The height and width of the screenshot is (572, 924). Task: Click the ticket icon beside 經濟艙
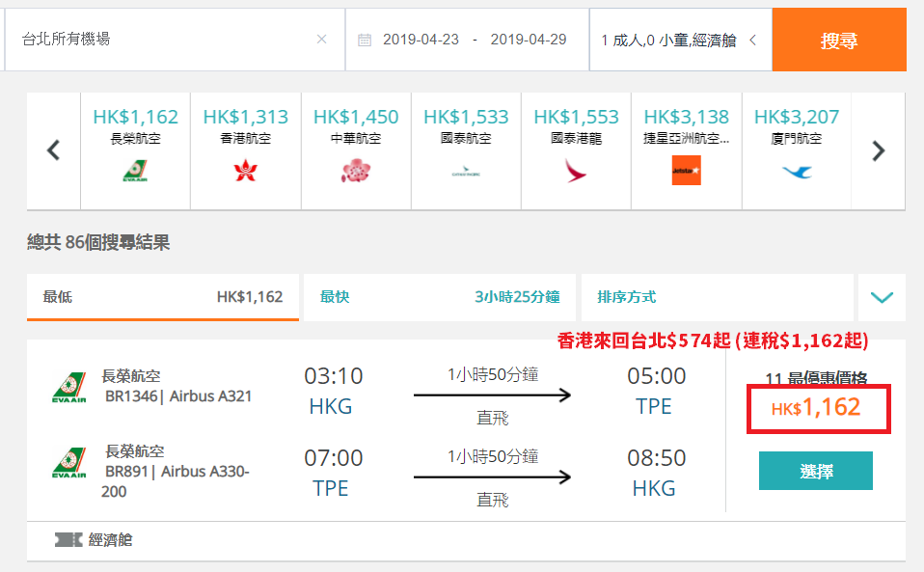(x=68, y=539)
